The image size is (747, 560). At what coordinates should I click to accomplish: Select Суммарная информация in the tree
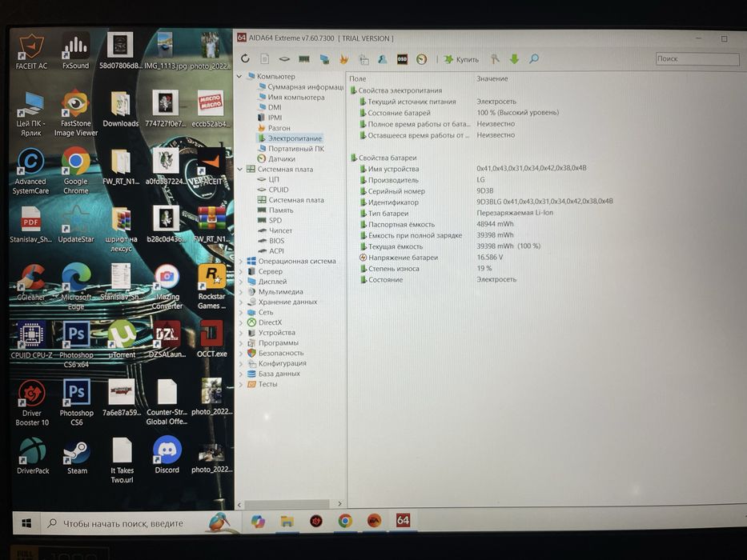(300, 86)
